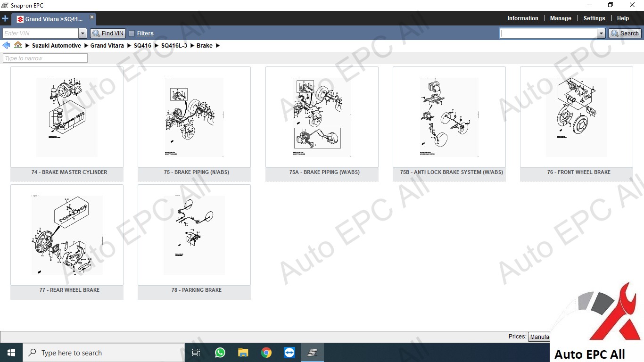Navigate to SQ416 breadcrumb
Screen dimensions: 644x362
point(142,46)
